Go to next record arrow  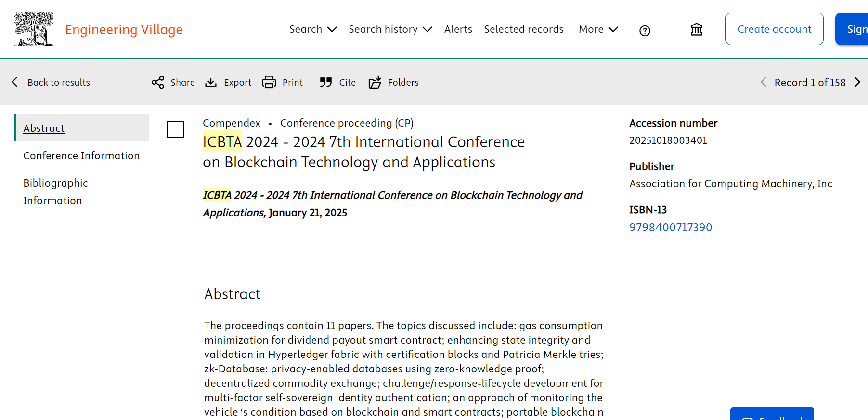coord(857,82)
